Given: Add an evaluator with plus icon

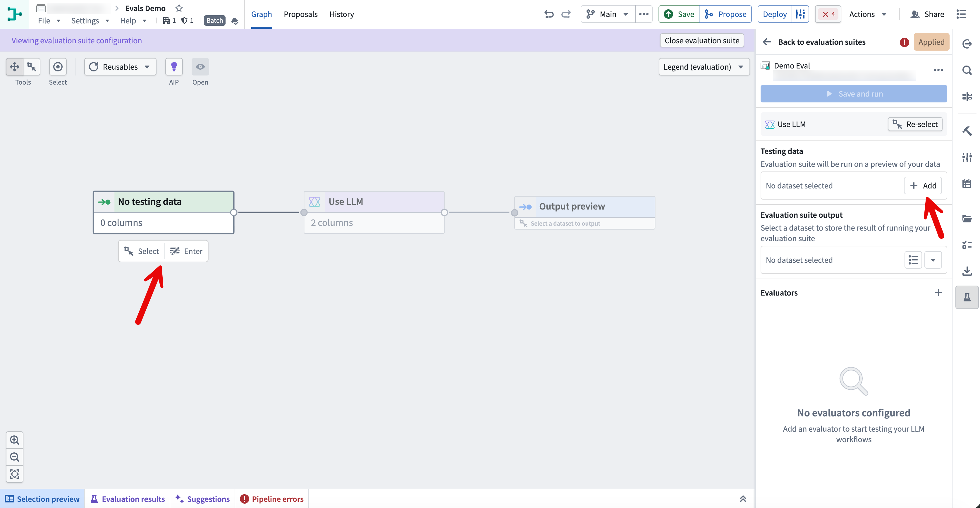Looking at the screenshot, I should [938, 293].
